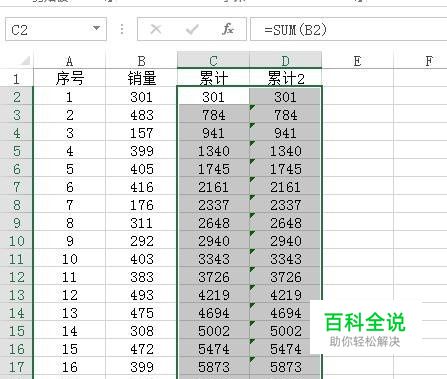The width and height of the screenshot is (447, 379).
Task: Click formula bar showing =SUM(B2)
Action: tap(349, 29)
